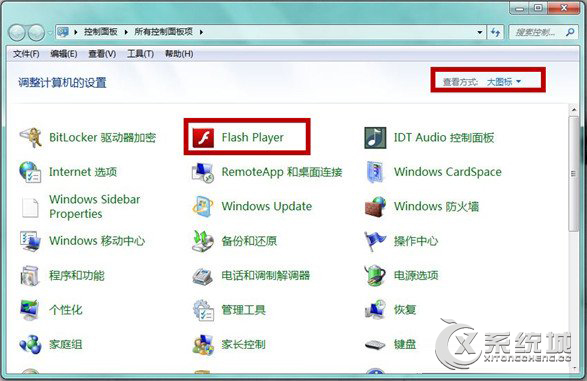Open the Windows 防火墙 text link
The image size is (587, 381).
(x=436, y=207)
